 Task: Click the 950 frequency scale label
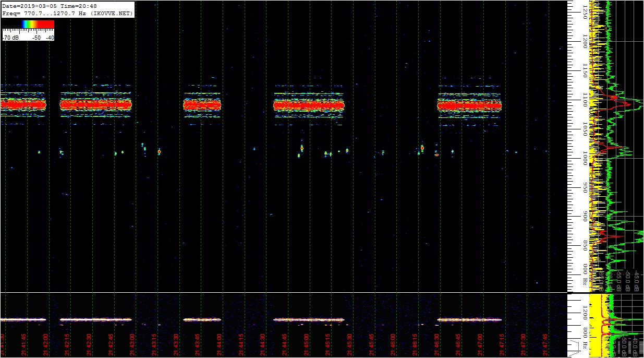point(585,188)
